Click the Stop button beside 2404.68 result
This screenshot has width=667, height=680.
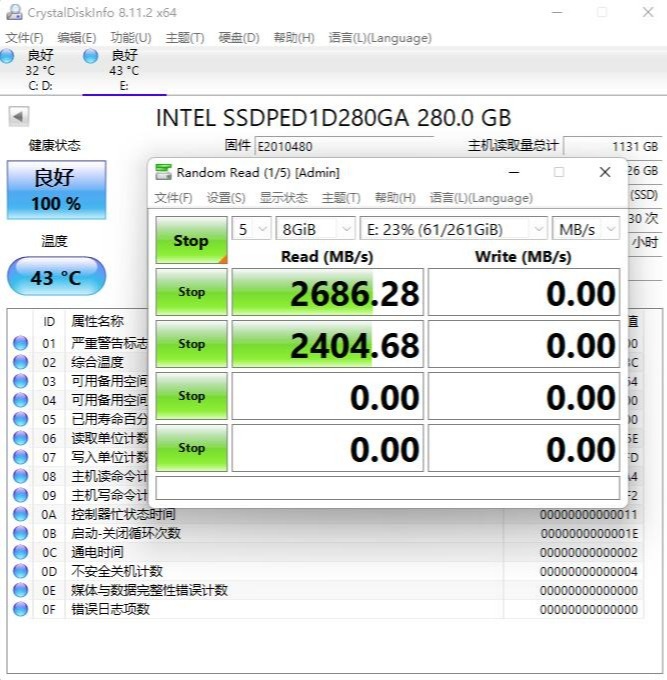tap(191, 344)
